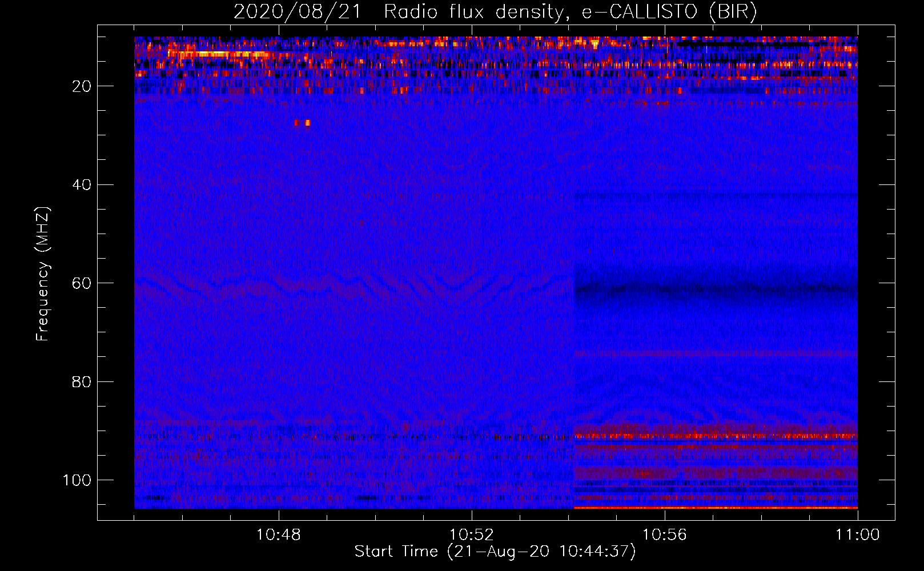The width and height of the screenshot is (924, 571).
Task: Click the '10:48' time tick label
Action: coord(279,535)
